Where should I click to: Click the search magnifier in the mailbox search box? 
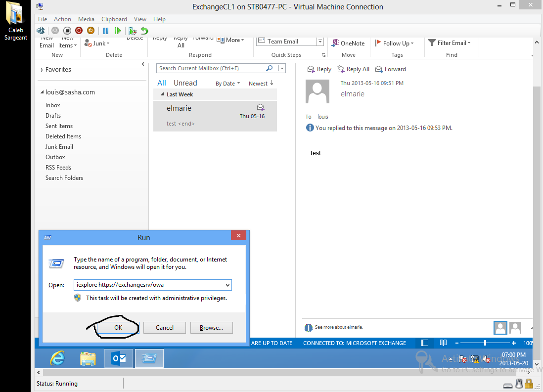click(269, 68)
